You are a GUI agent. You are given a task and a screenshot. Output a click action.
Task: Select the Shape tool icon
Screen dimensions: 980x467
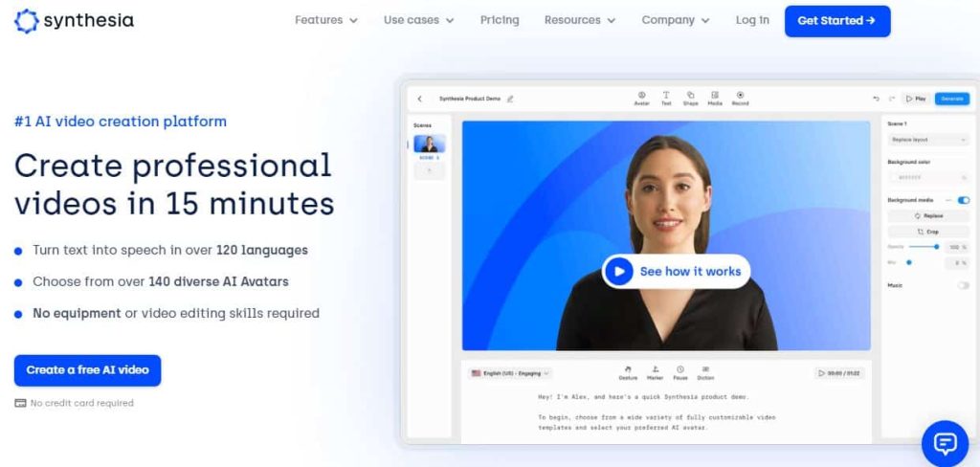click(690, 98)
